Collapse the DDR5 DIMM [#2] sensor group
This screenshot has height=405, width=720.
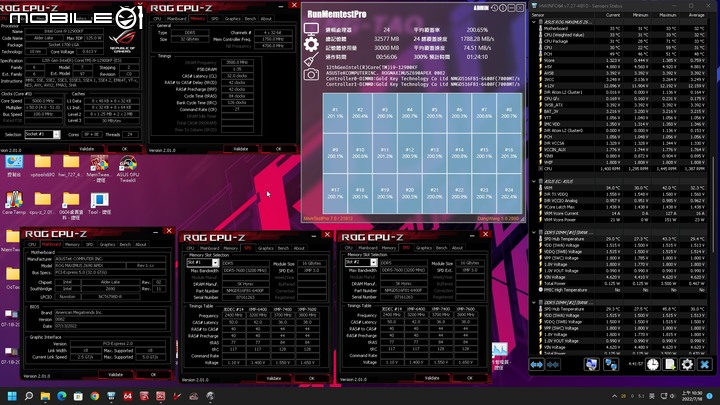[x=534, y=303]
